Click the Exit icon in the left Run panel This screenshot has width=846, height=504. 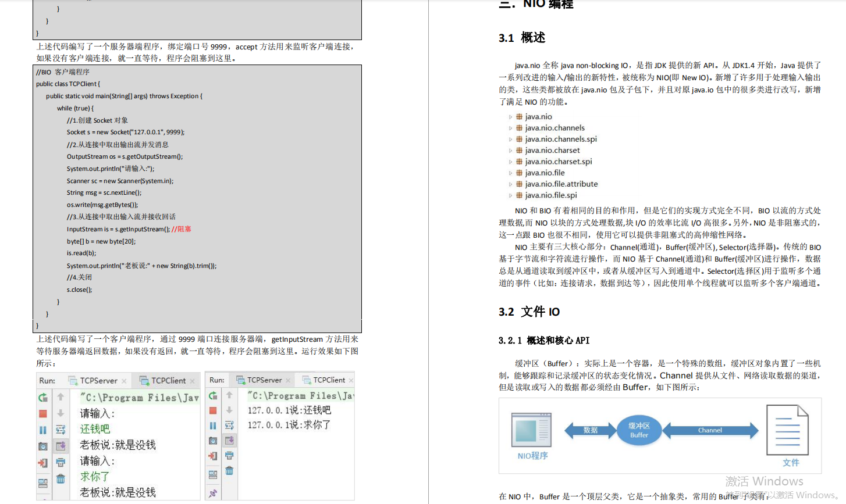[43, 463]
